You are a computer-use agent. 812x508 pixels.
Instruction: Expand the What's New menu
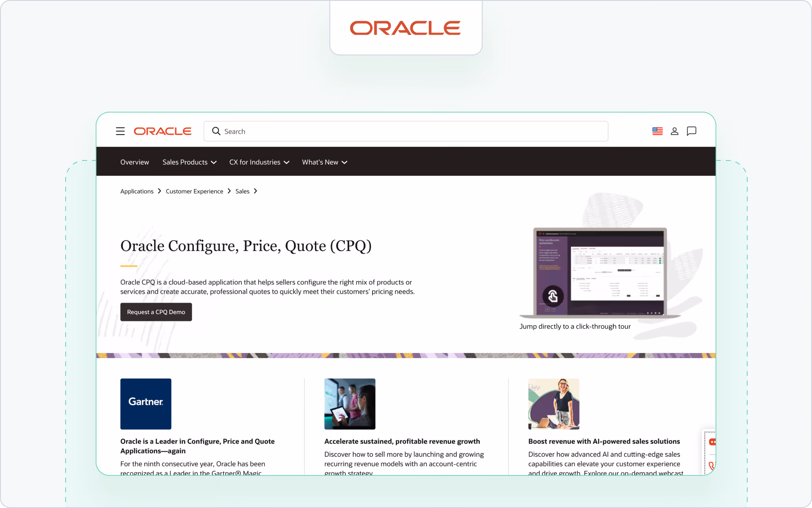pos(325,162)
